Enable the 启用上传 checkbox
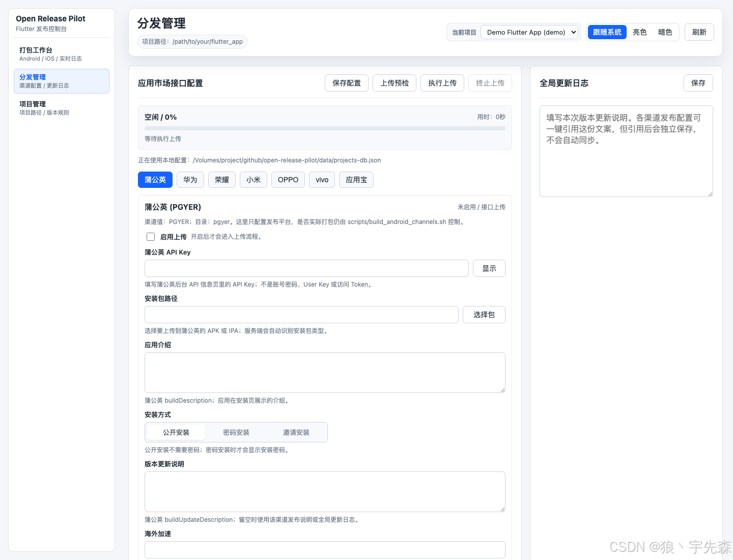733x560 pixels. coord(151,237)
